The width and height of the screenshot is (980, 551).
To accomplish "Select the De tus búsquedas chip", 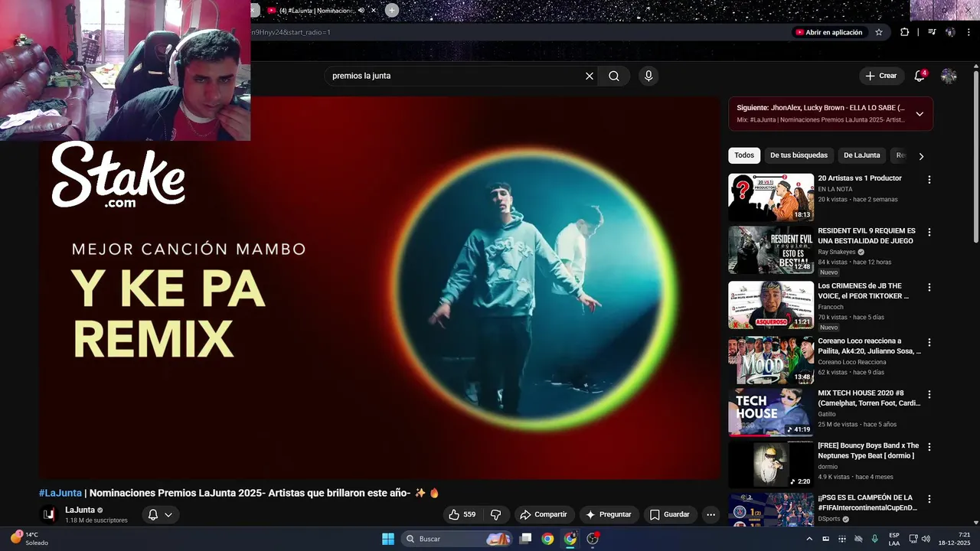I will 799,155.
